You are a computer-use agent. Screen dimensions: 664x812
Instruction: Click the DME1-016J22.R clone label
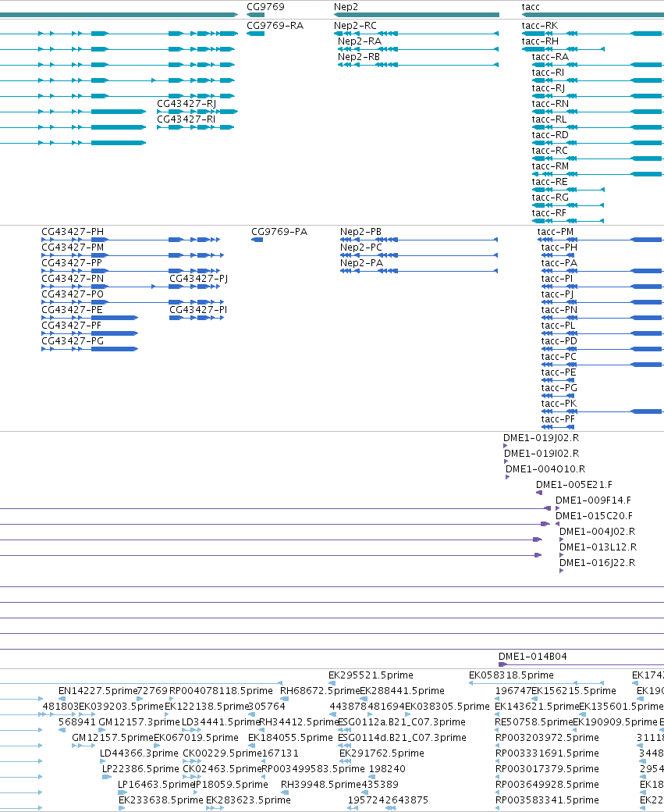tap(597, 562)
